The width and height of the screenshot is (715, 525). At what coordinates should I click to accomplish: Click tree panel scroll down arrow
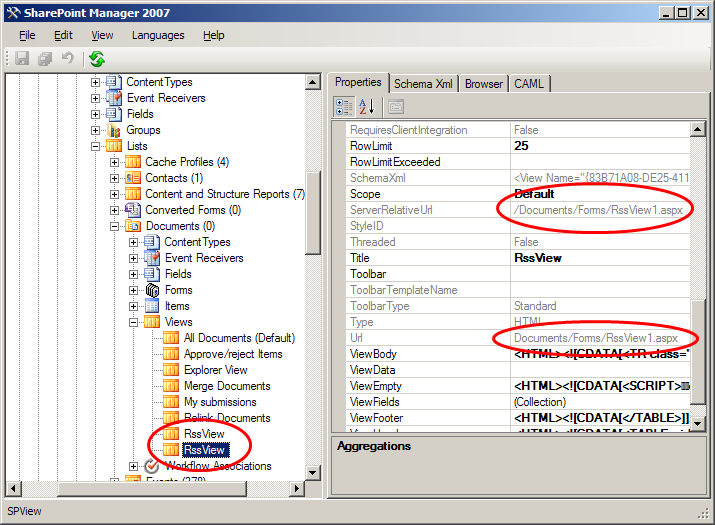click(313, 473)
